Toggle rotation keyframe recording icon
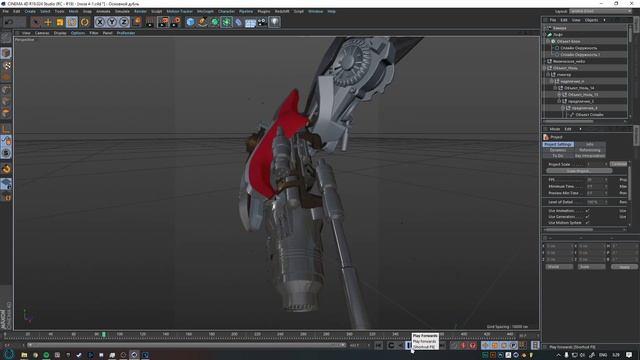This screenshot has width=640, height=360. 504,345
